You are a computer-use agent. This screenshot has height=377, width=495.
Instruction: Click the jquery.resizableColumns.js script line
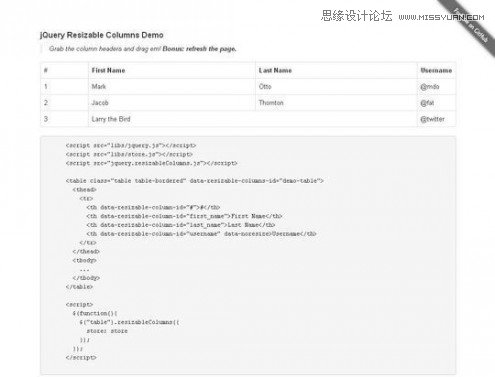(151, 163)
